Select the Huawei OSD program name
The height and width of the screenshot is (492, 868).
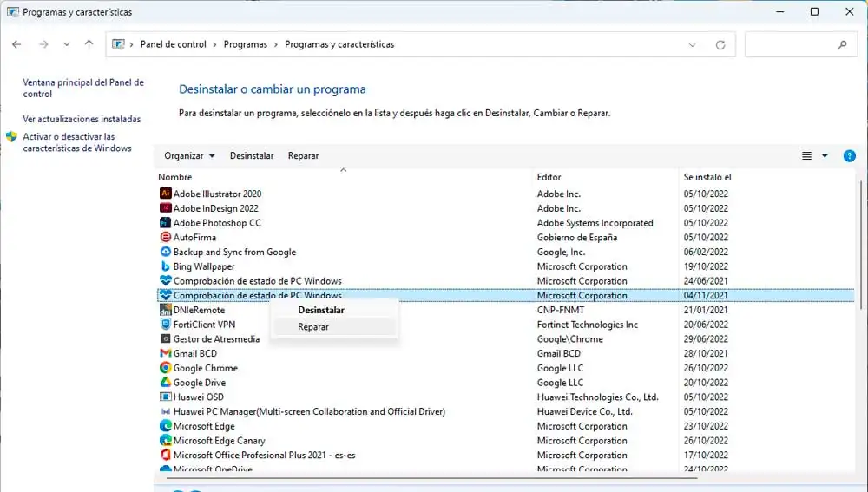[198, 397]
